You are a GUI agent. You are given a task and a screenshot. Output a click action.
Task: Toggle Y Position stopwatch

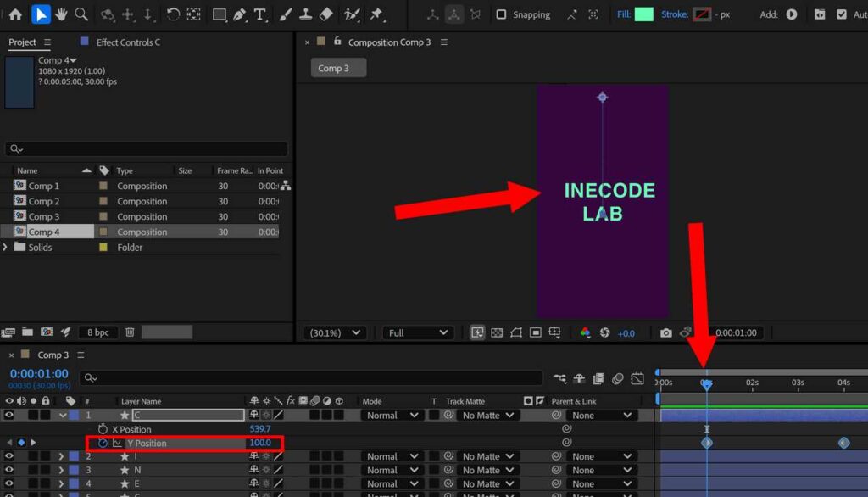[103, 443]
